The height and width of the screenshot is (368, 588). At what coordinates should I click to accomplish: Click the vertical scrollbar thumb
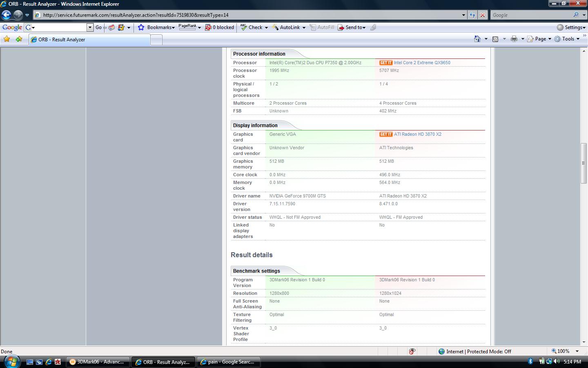[x=584, y=163]
